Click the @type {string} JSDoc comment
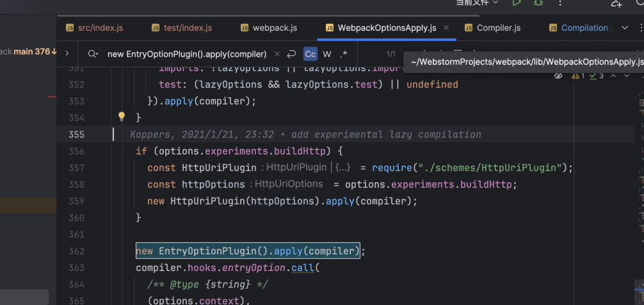 pyautogui.click(x=208, y=284)
